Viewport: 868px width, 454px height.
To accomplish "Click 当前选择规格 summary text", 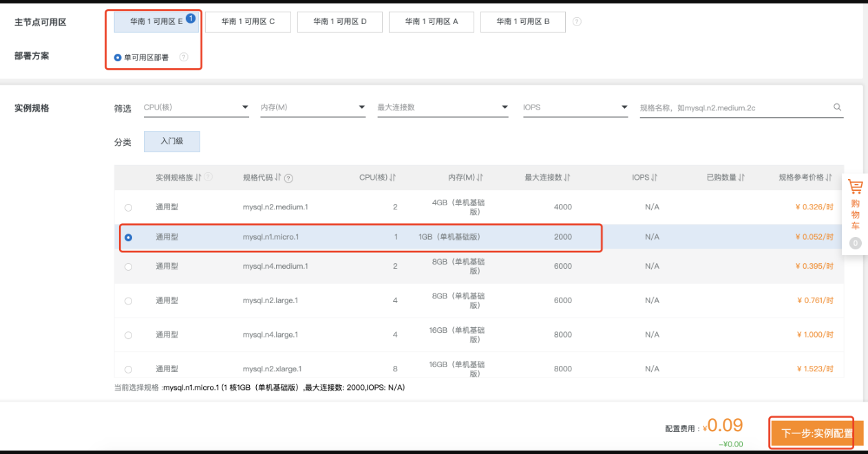I will [260, 388].
